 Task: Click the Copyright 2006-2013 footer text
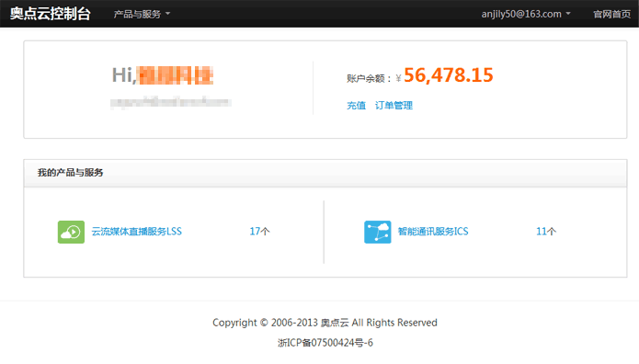coord(325,323)
